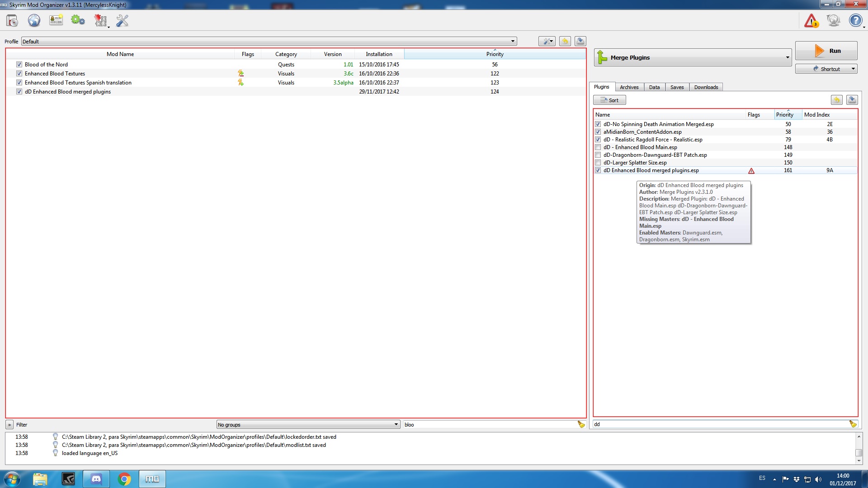The height and width of the screenshot is (488, 868).
Task: Click the Run button
Action: [826, 51]
